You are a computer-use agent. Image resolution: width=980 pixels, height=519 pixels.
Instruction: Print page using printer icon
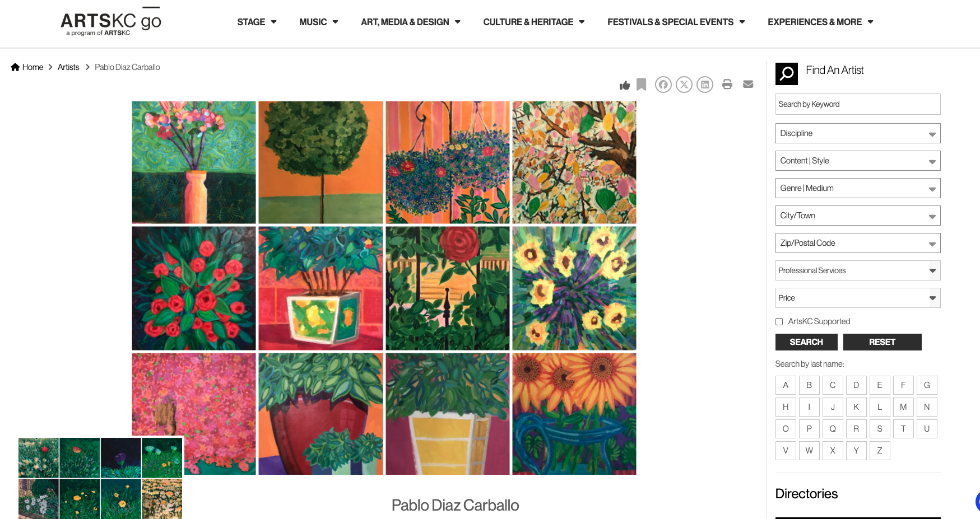[x=727, y=85]
